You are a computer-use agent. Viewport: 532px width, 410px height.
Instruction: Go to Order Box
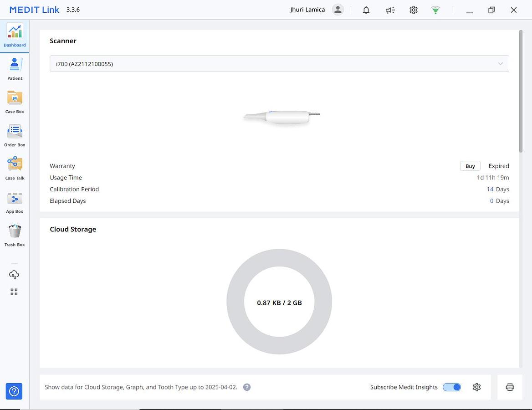point(15,135)
